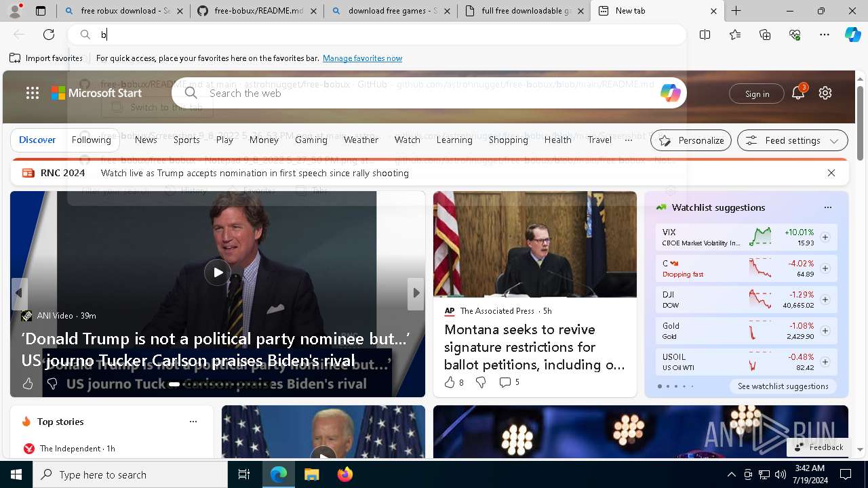
Task: Launch Firefox from the taskbar
Action: point(345,474)
